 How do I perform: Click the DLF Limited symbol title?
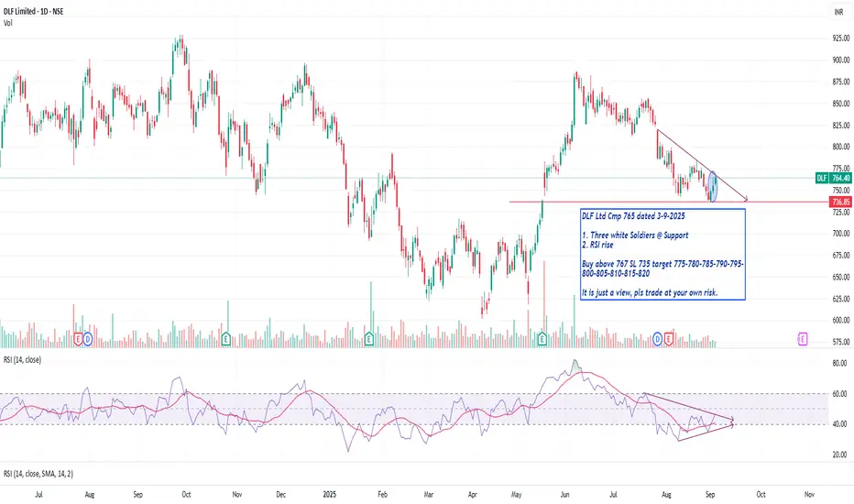click(33, 11)
